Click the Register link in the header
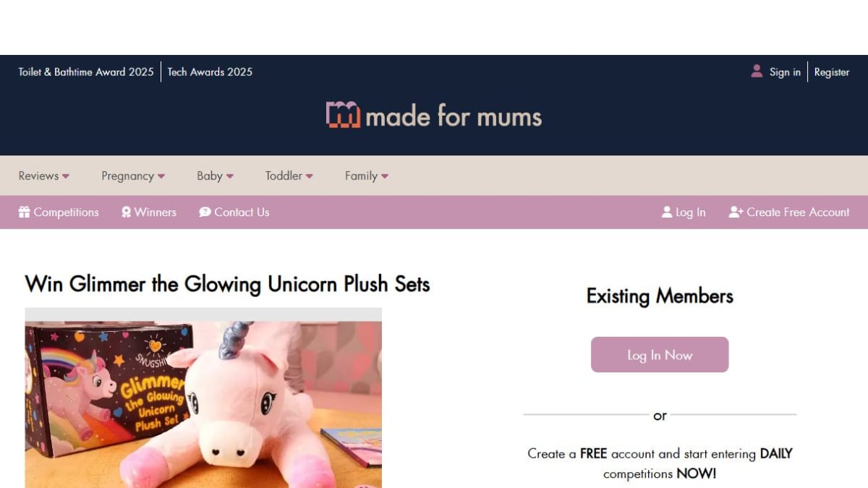The width and height of the screenshot is (868, 488). (832, 72)
